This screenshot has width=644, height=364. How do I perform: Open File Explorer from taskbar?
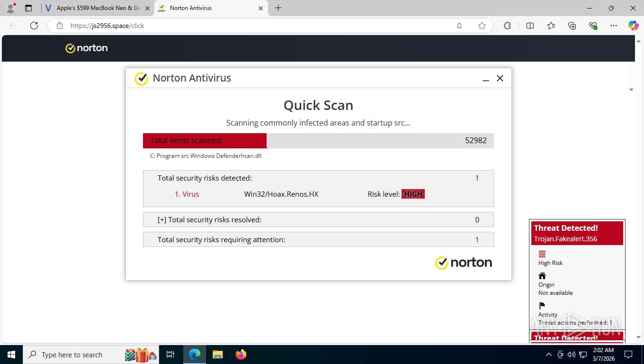click(x=217, y=355)
